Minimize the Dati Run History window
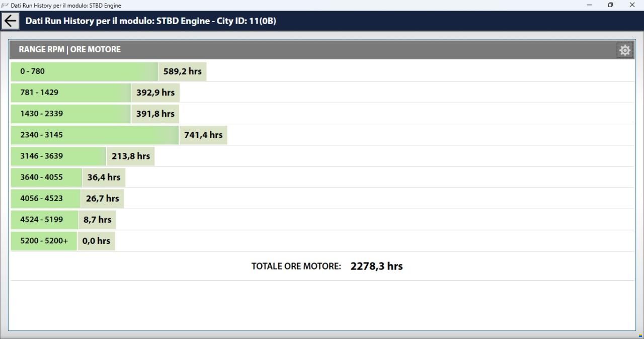The width and height of the screenshot is (644, 339). pos(589,5)
